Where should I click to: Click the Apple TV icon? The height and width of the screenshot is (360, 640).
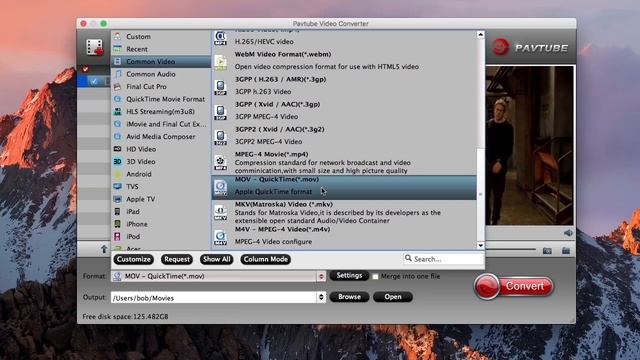118,199
